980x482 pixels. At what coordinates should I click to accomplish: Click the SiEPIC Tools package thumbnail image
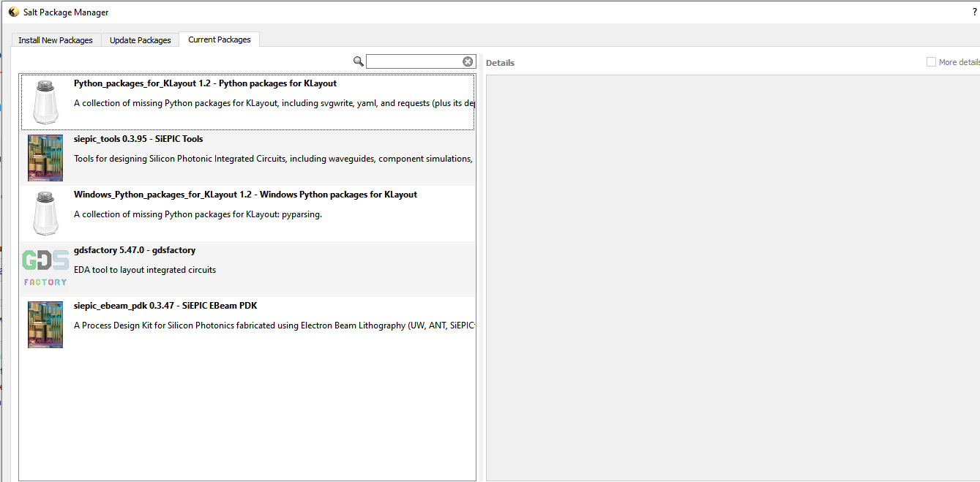tap(45, 157)
